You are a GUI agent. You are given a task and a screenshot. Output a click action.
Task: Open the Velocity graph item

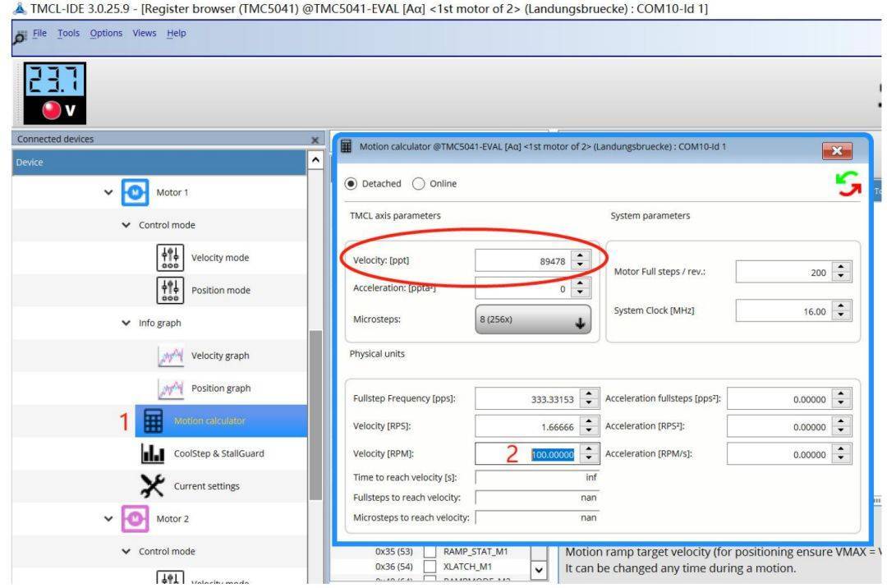pos(219,356)
